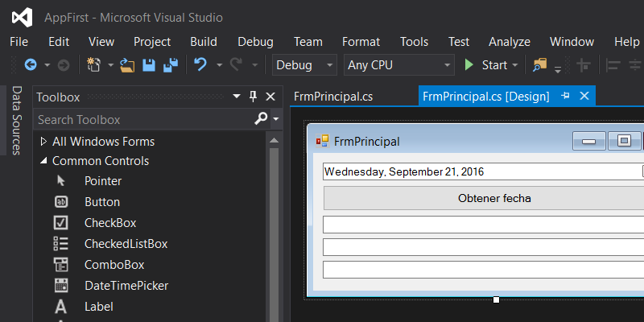Click the Toolbox search magnifier icon
This screenshot has width=644, height=322.
[261, 118]
